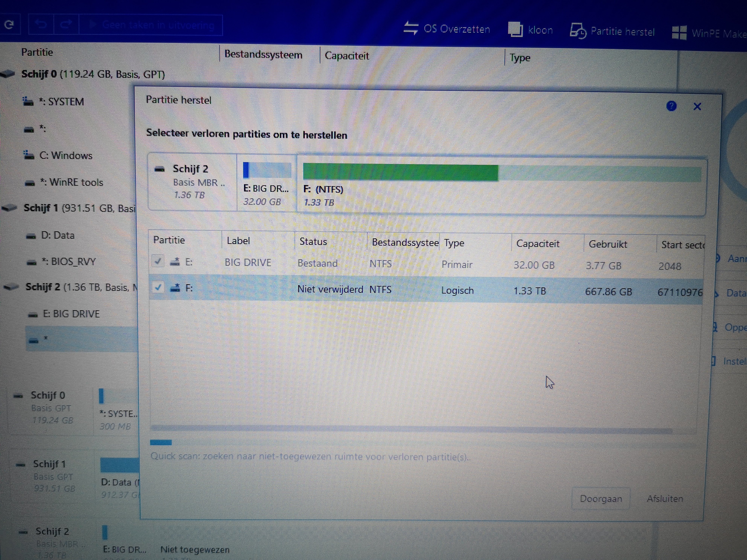The width and height of the screenshot is (747, 560).
Task: Click Logisch type cell in F: row
Action: (x=457, y=290)
